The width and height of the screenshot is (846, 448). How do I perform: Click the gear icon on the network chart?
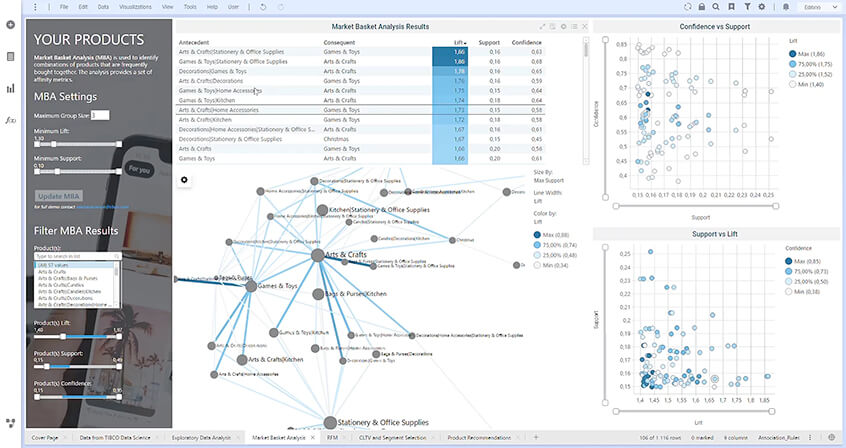[184, 180]
